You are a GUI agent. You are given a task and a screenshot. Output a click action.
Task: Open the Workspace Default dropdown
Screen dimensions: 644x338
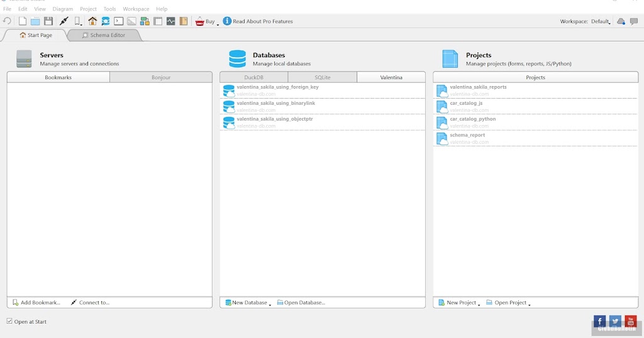(x=601, y=21)
